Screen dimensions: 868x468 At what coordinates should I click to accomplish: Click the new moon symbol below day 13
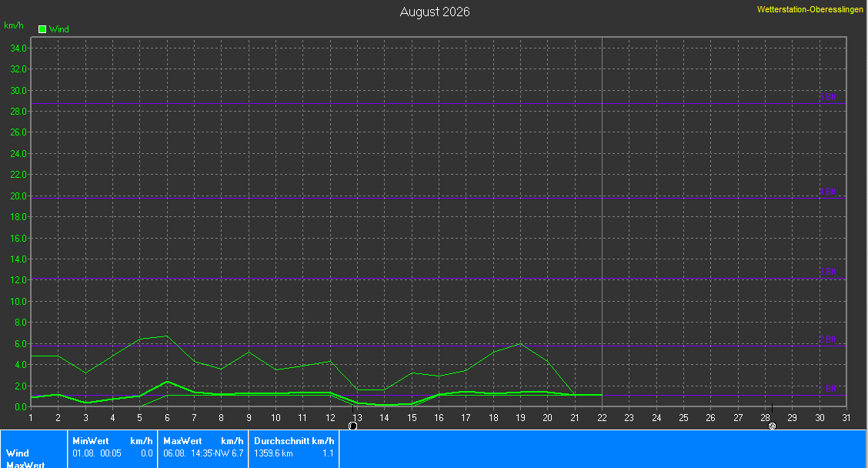352,426
